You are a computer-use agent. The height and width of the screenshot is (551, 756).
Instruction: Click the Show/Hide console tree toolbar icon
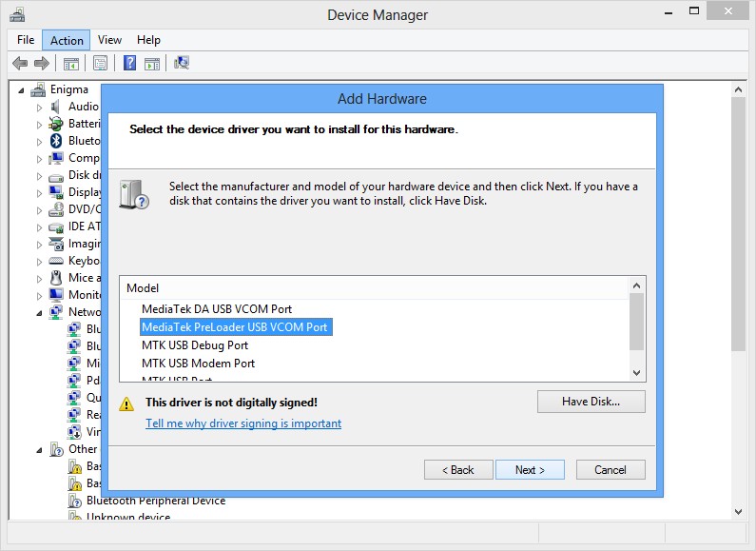(71, 63)
